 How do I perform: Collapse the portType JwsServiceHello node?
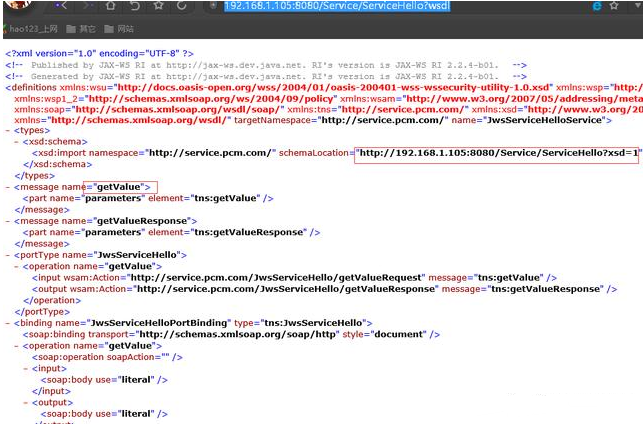pyautogui.click(x=8, y=255)
